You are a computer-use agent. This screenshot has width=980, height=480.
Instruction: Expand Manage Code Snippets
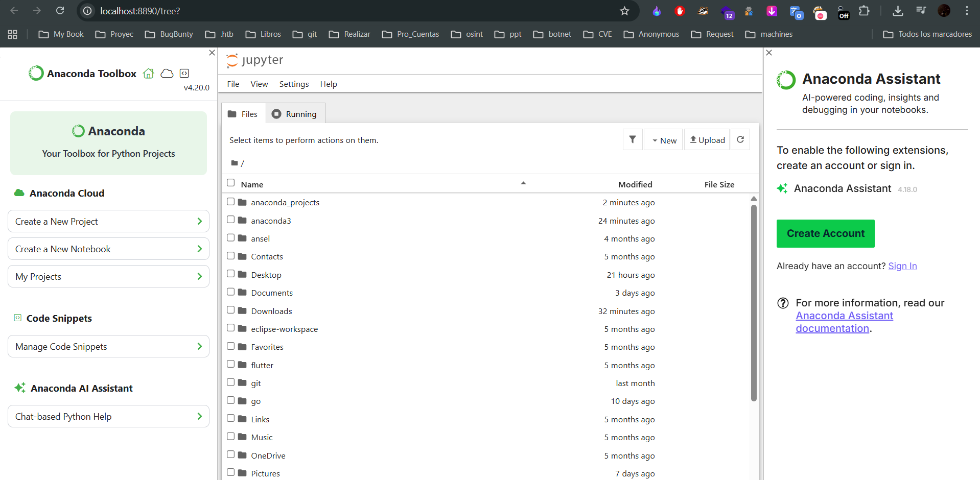point(108,347)
